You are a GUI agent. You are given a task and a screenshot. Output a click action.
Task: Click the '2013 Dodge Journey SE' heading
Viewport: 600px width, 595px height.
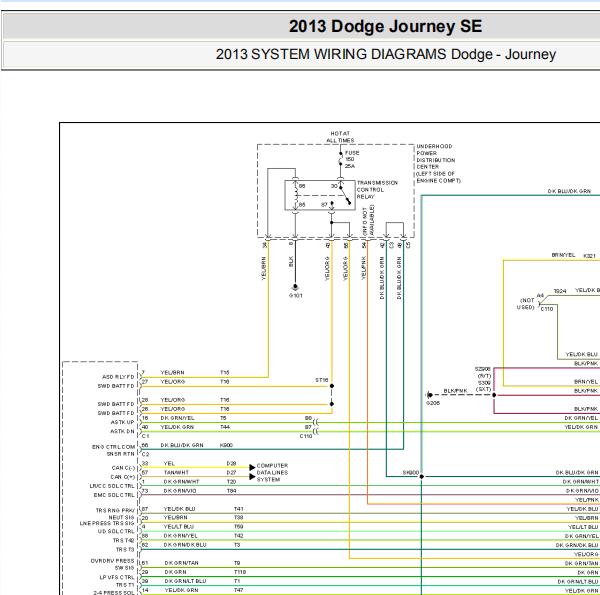tap(385, 26)
